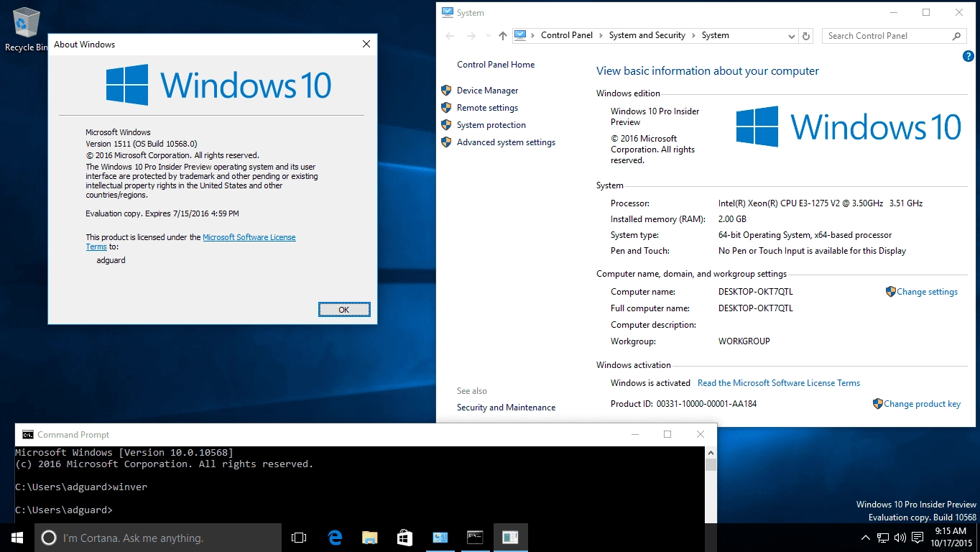Read the Microsoft Software License Terms

point(778,383)
